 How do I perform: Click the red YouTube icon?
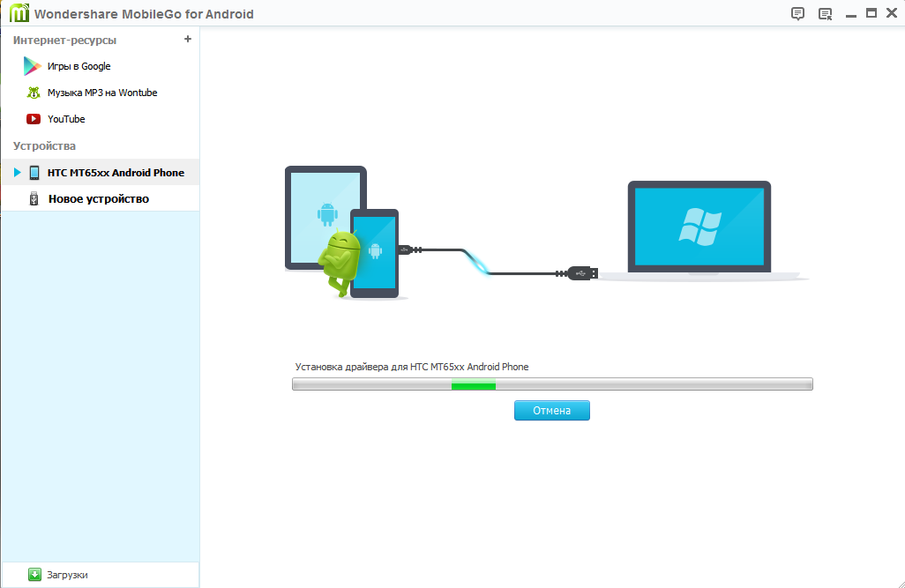33,119
